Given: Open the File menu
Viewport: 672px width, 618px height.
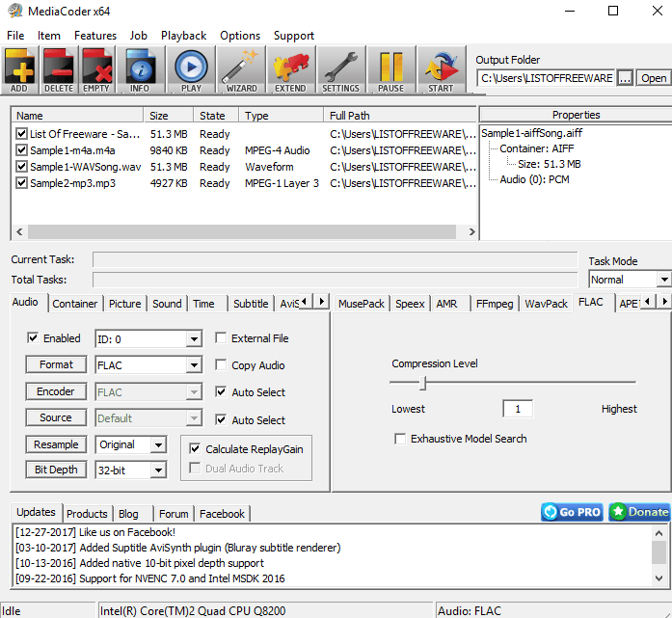Looking at the screenshot, I should tap(15, 36).
